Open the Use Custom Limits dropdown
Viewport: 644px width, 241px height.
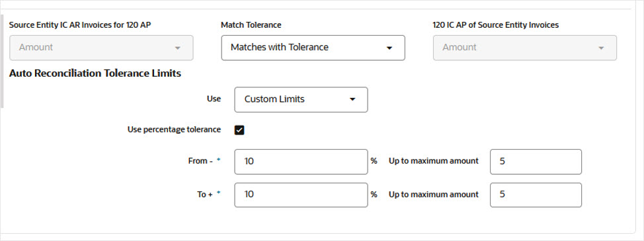301,99
